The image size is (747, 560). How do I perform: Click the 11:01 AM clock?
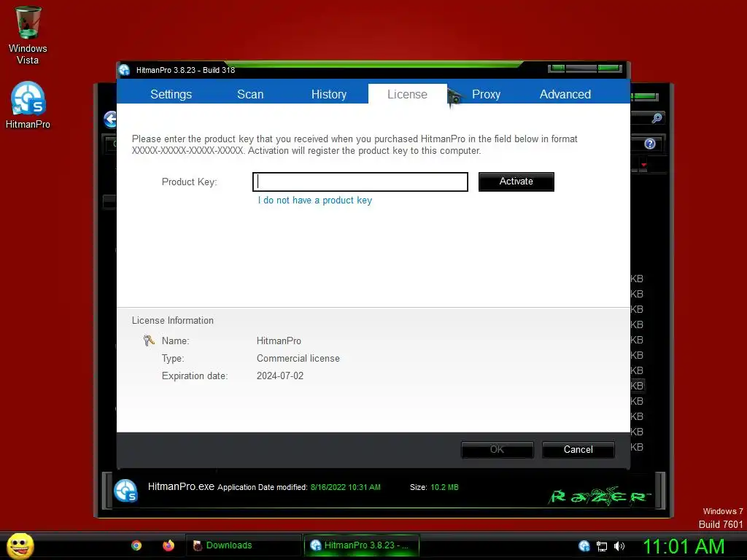(684, 546)
